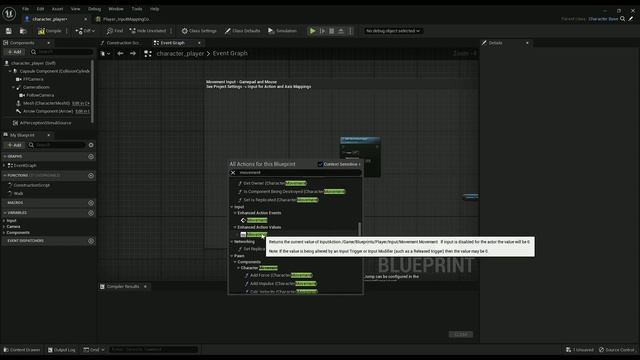Open Class Settings
This screenshot has height=360, width=640.
tap(199, 31)
